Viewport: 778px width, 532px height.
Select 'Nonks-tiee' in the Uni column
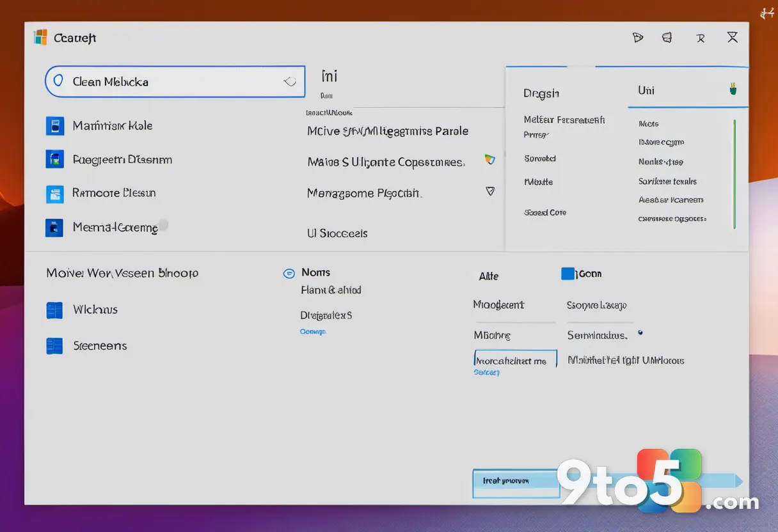pyautogui.click(x=661, y=162)
